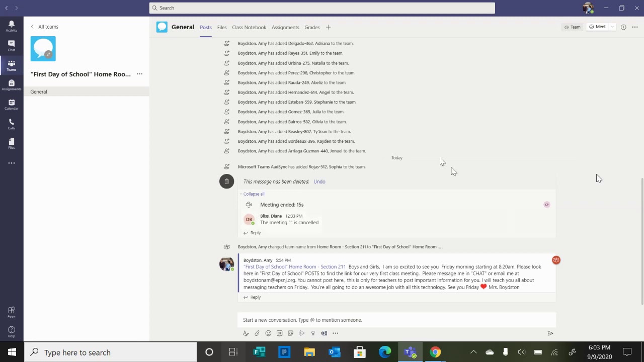Open Meet button dropdown arrow
The height and width of the screenshot is (362, 644).
point(612,27)
